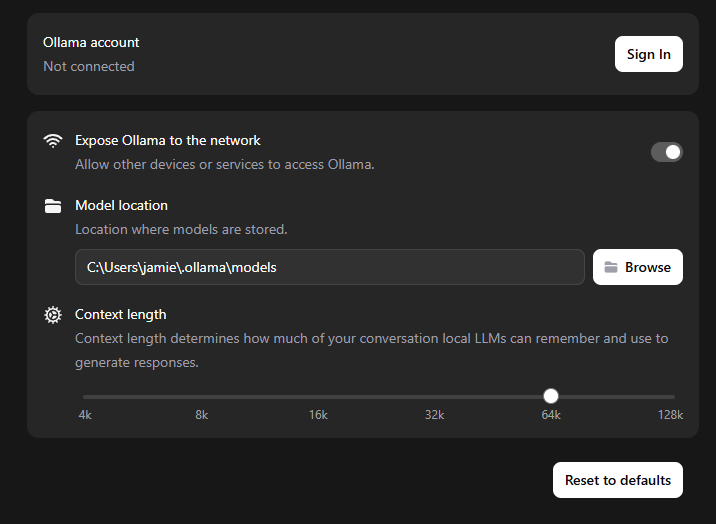Browse for a new model location
The image size is (716, 524).
[637, 267]
